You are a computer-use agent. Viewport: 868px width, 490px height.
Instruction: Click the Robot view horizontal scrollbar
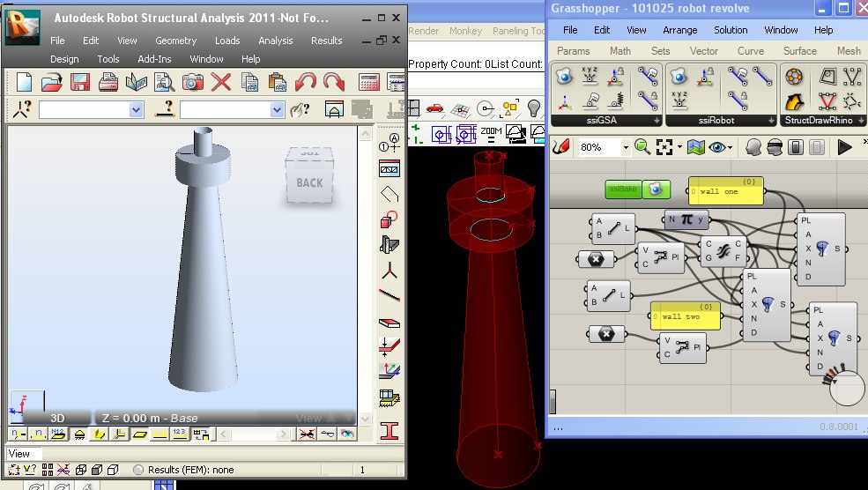coord(254,434)
